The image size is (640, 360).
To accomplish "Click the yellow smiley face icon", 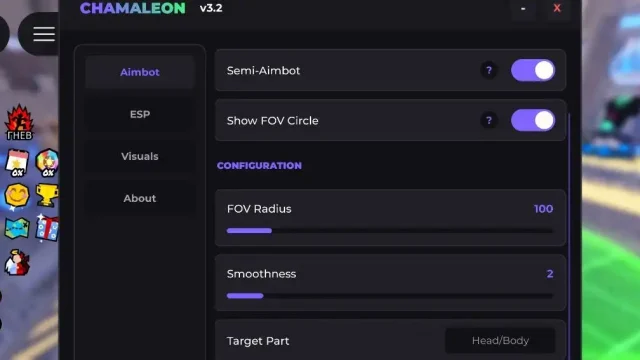I will click(x=17, y=195).
